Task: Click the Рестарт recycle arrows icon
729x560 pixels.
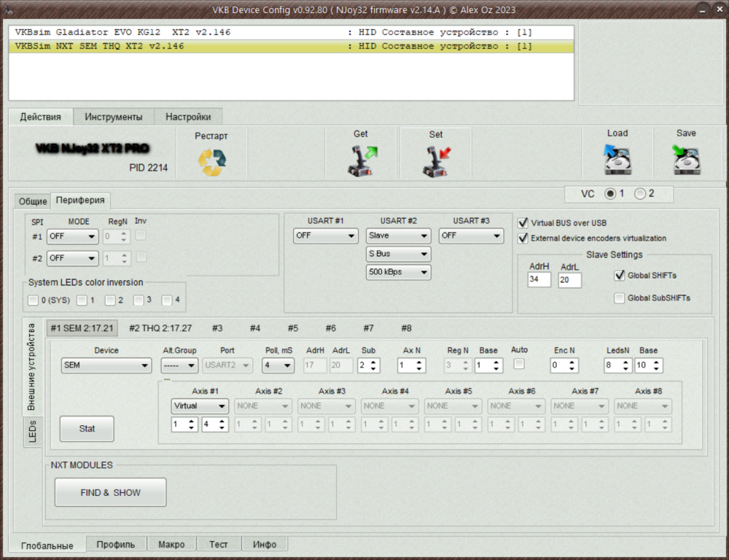Action: coord(212,161)
